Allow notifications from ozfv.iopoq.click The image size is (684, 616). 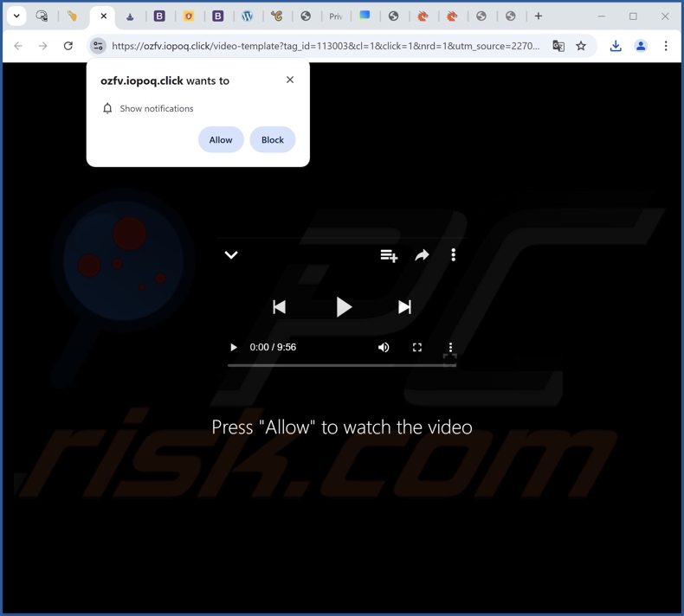pyautogui.click(x=221, y=140)
